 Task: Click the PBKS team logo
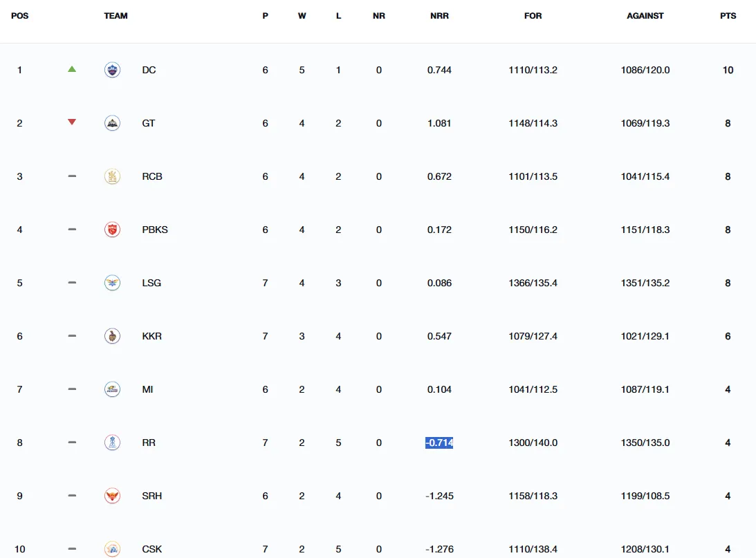(112, 230)
